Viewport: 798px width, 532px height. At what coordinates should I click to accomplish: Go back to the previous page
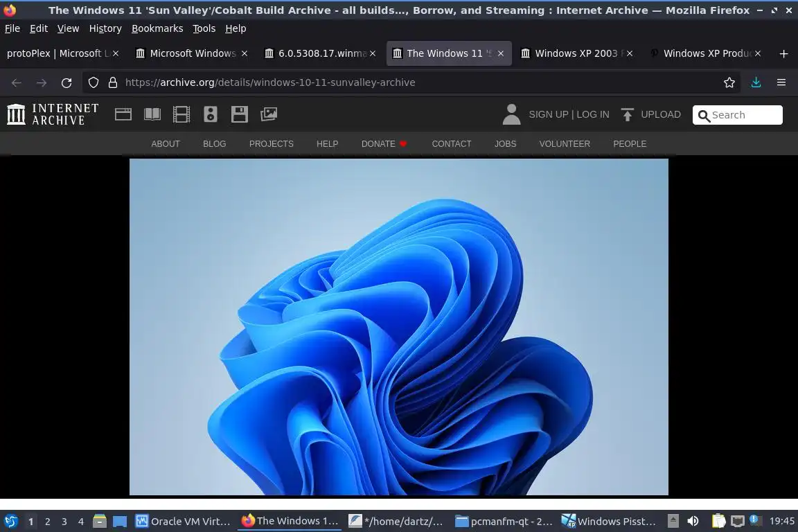[x=17, y=82]
